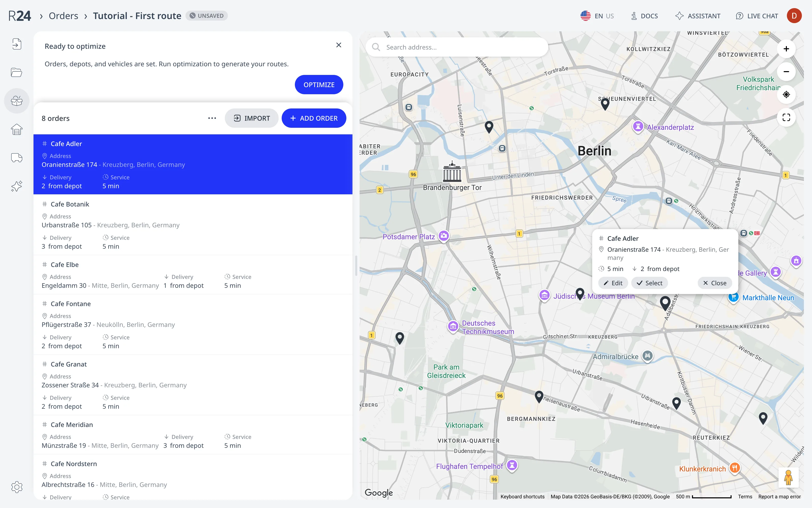
Task: Focus the Search address field
Action: [457, 47]
